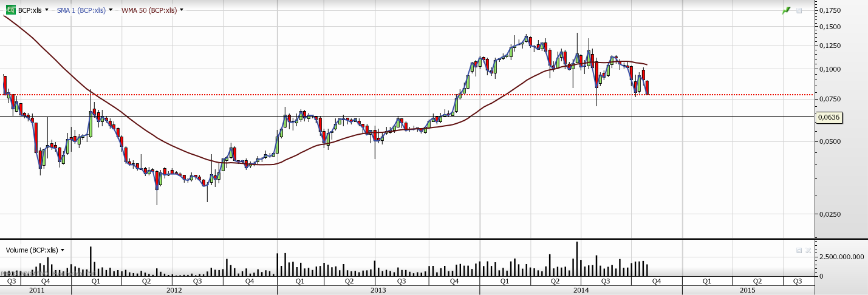This screenshot has width=868, height=295.
Task: Click the last red candlestick on the chart
Action: coord(648,87)
